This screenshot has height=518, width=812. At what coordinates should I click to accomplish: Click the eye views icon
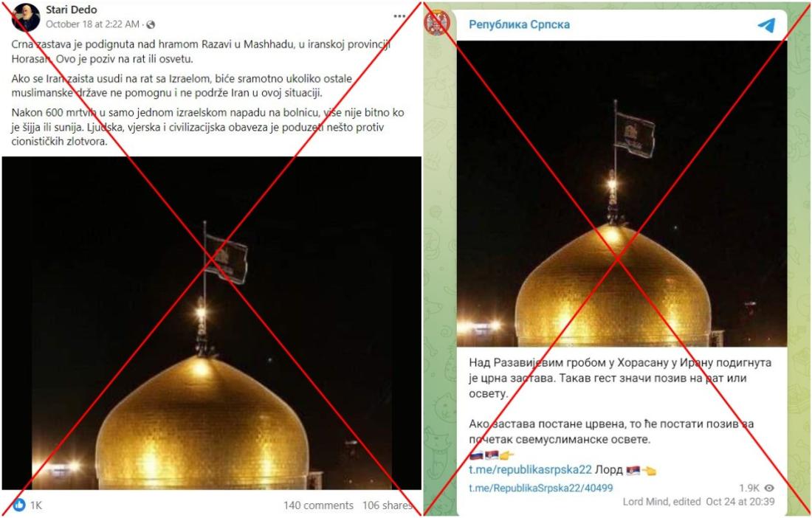point(769,488)
